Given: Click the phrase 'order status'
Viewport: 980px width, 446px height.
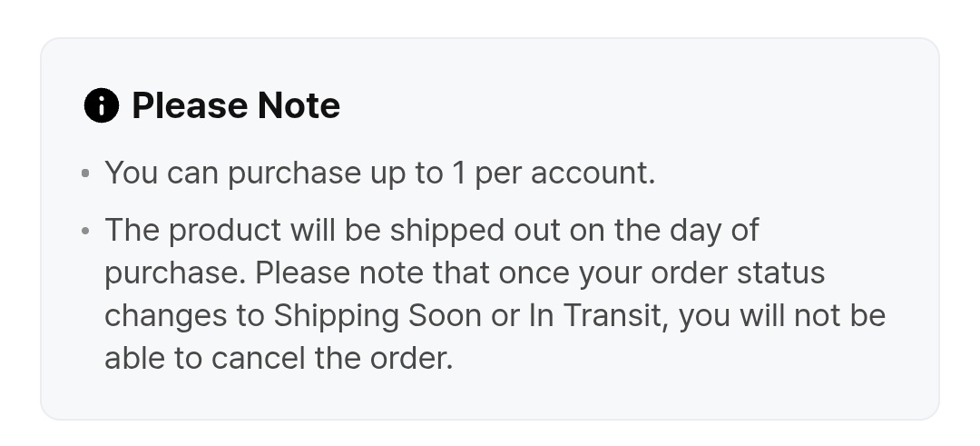Looking at the screenshot, I should (x=738, y=273).
